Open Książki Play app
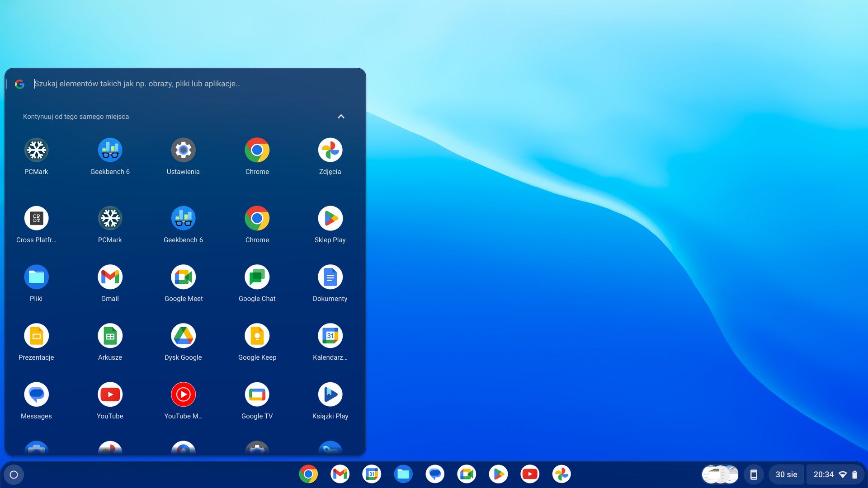Image resolution: width=868 pixels, height=488 pixels. point(330,401)
